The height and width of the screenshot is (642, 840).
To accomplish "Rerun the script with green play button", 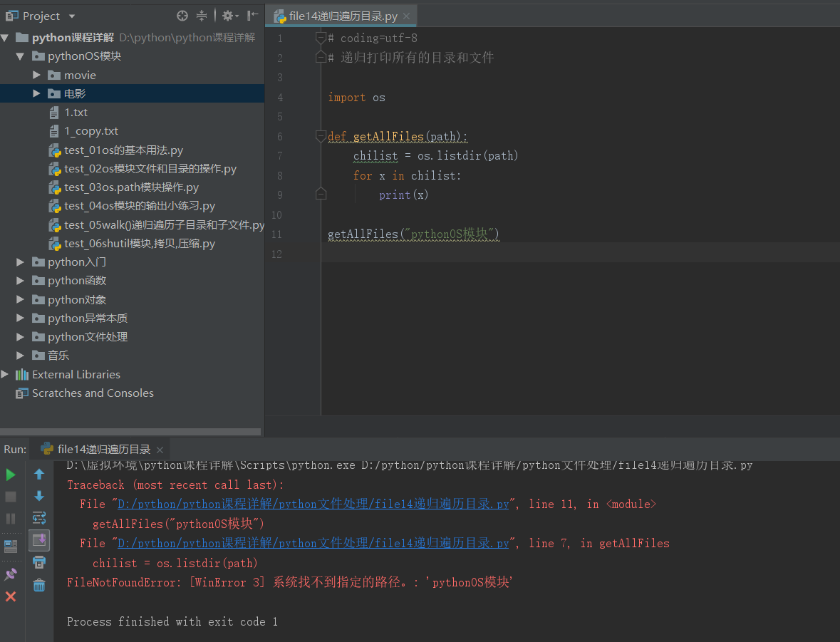I will (x=11, y=475).
